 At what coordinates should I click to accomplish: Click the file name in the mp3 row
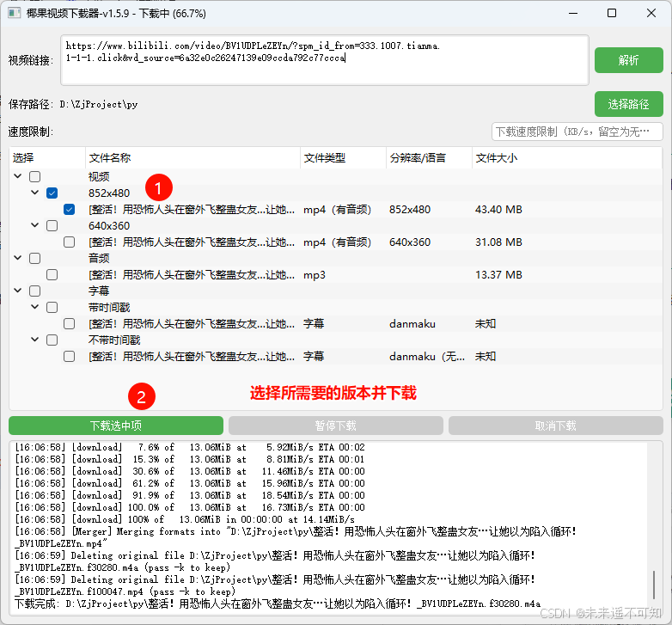[x=192, y=275]
